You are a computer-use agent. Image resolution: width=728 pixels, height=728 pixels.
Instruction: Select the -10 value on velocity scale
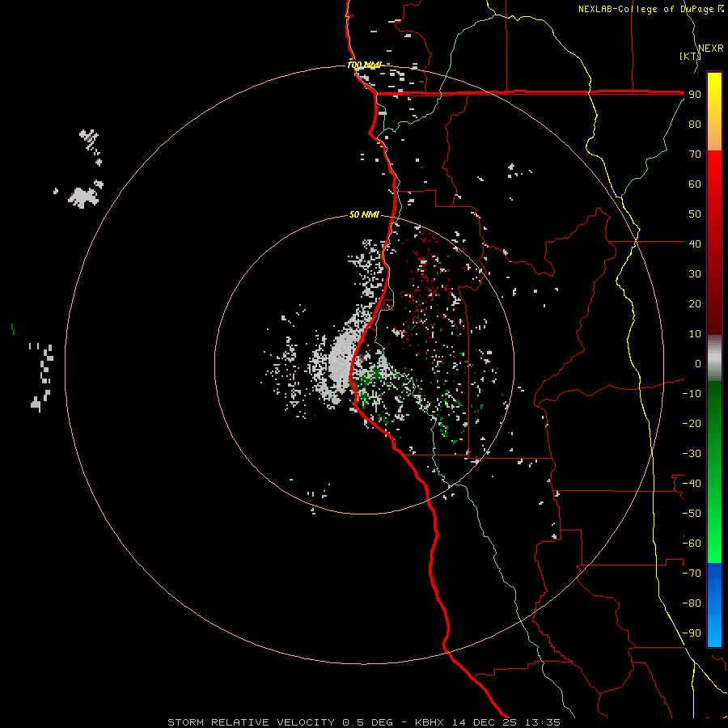click(692, 394)
